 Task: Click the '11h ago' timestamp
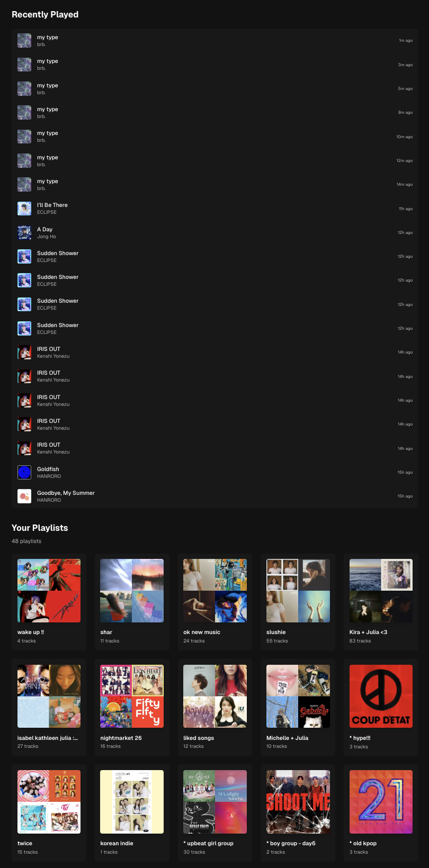click(406, 209)
